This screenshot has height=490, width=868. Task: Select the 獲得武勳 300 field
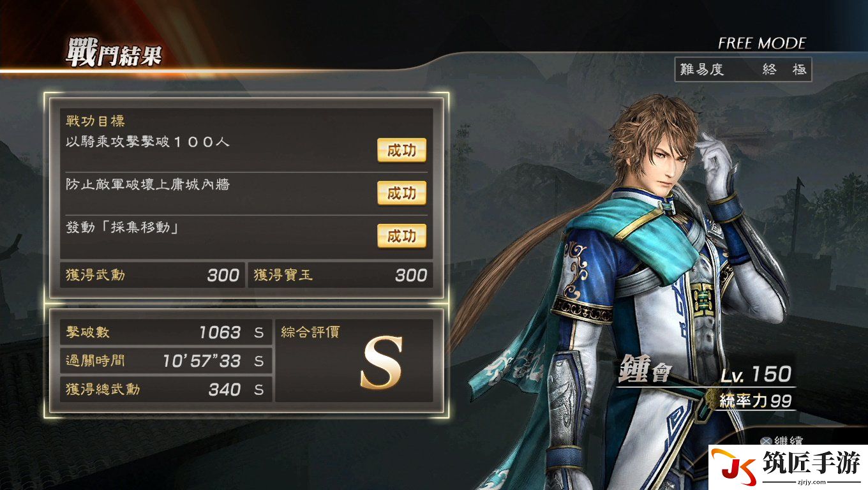coord(153,275)
